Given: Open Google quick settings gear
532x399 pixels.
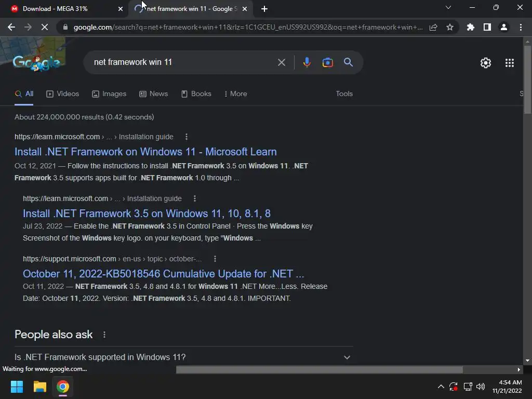Looking at the screenshot, I should tap(486, 63).
